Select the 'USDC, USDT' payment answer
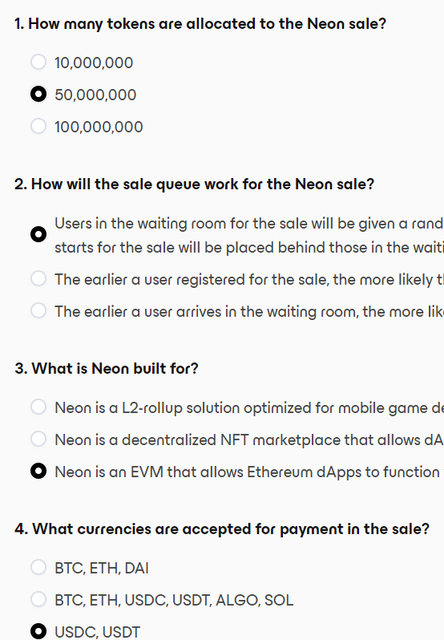Viewport: 444px width, 640px height. point(38,631)
